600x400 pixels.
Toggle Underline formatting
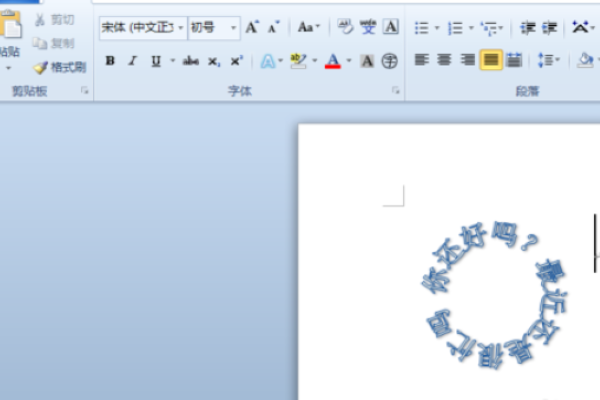(156, 61)
